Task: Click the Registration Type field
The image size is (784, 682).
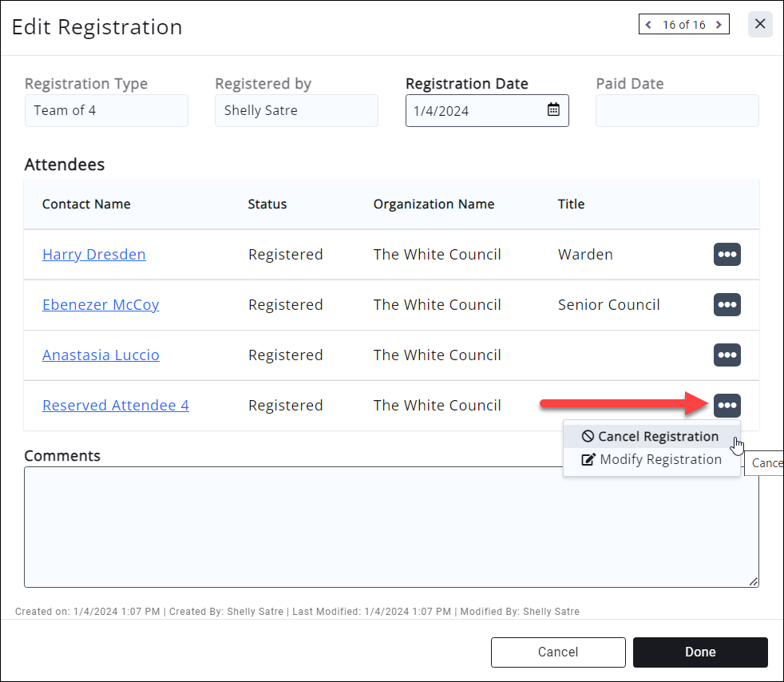Action: [x=106, y=111]
